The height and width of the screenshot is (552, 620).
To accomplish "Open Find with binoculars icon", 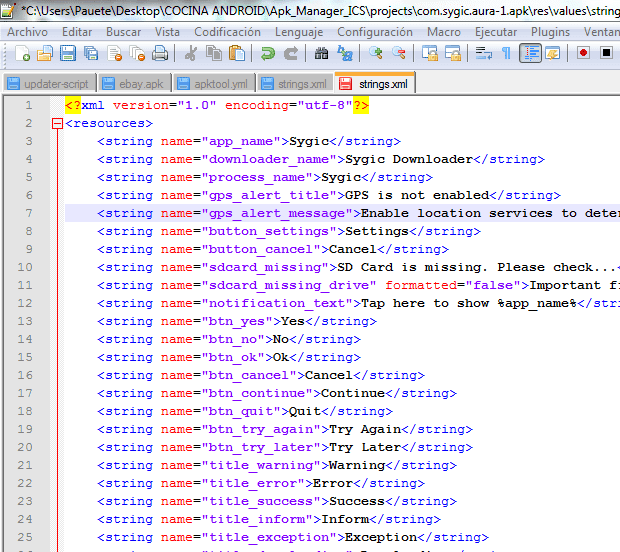I will (321, 53).
